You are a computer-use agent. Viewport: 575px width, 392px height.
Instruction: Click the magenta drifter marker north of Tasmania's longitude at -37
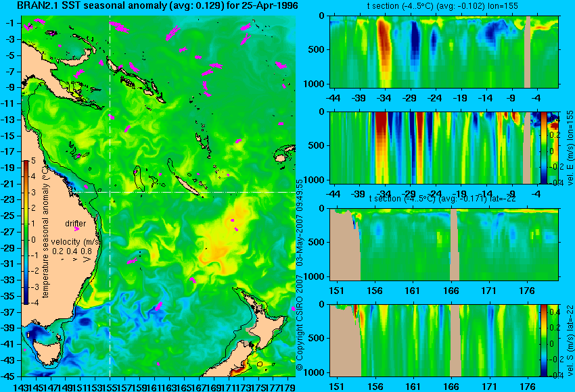click(x=159, y=306)
